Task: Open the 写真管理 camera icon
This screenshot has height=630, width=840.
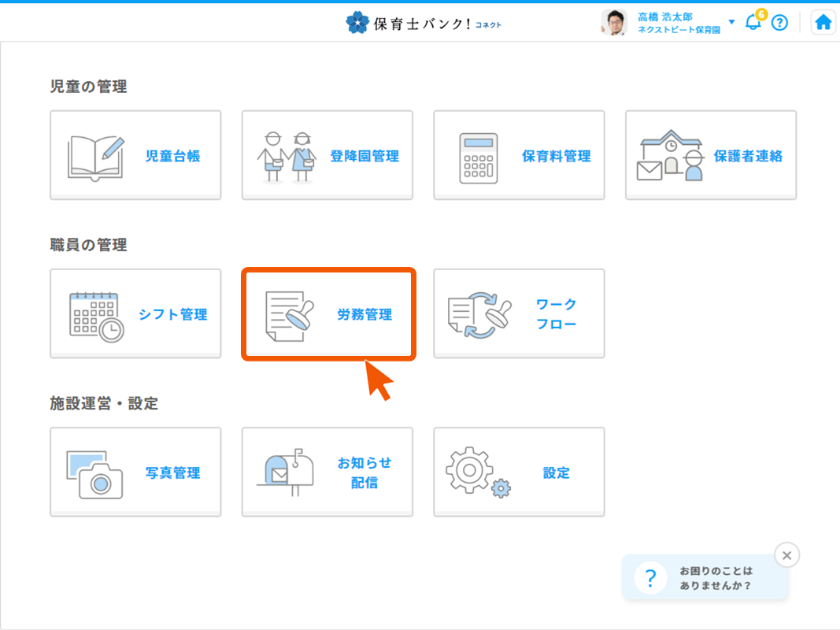Action: [95, 474]
